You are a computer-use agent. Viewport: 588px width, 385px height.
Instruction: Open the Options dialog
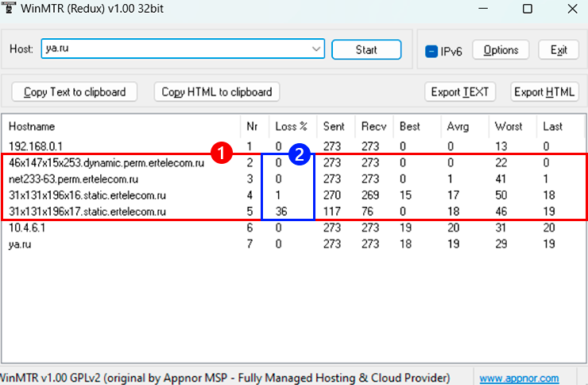501,50
